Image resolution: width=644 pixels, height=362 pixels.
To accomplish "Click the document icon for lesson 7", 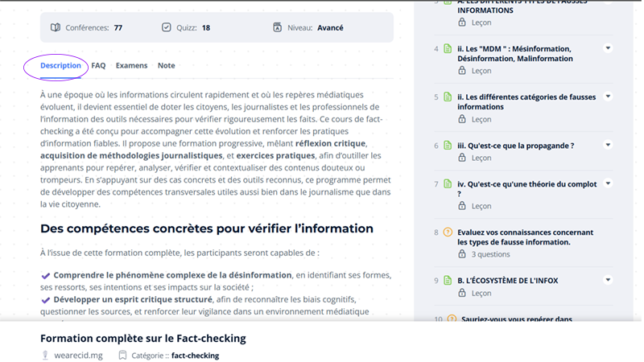I will 448,184.
